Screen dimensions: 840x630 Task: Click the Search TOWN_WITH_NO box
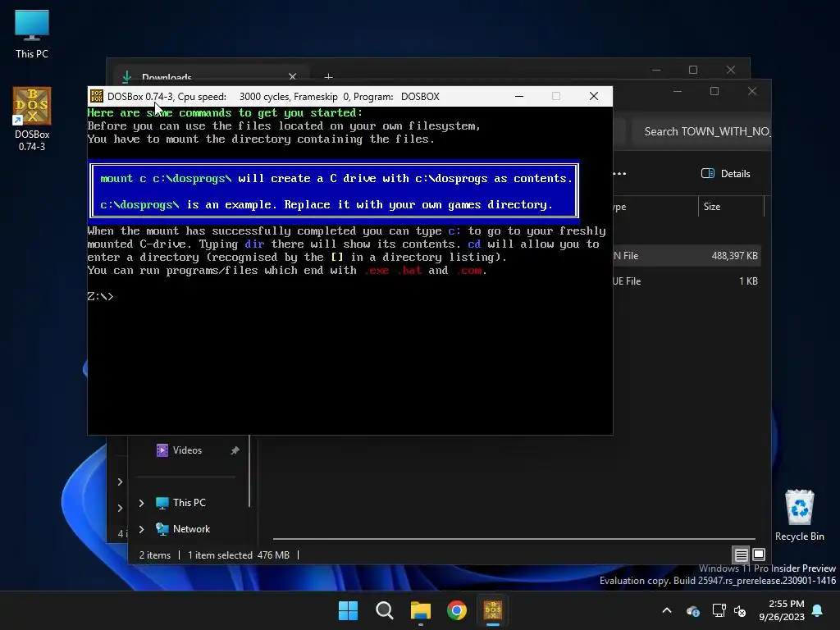[702, 132]
